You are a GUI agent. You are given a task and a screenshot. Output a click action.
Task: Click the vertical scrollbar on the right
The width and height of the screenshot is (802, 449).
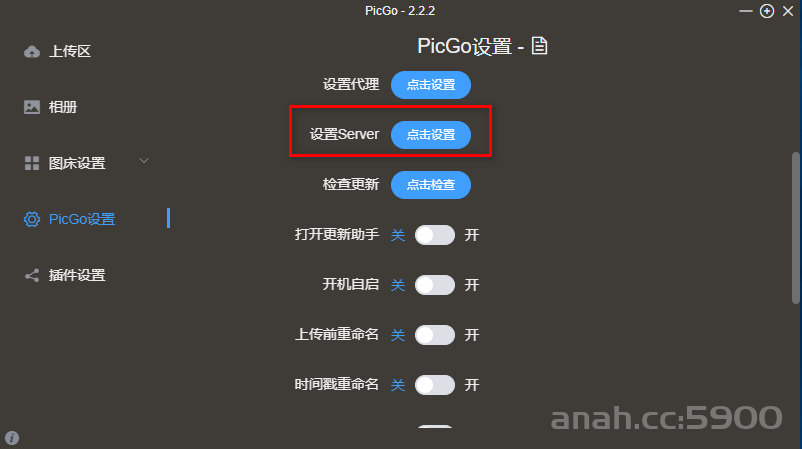coord(795,228)
